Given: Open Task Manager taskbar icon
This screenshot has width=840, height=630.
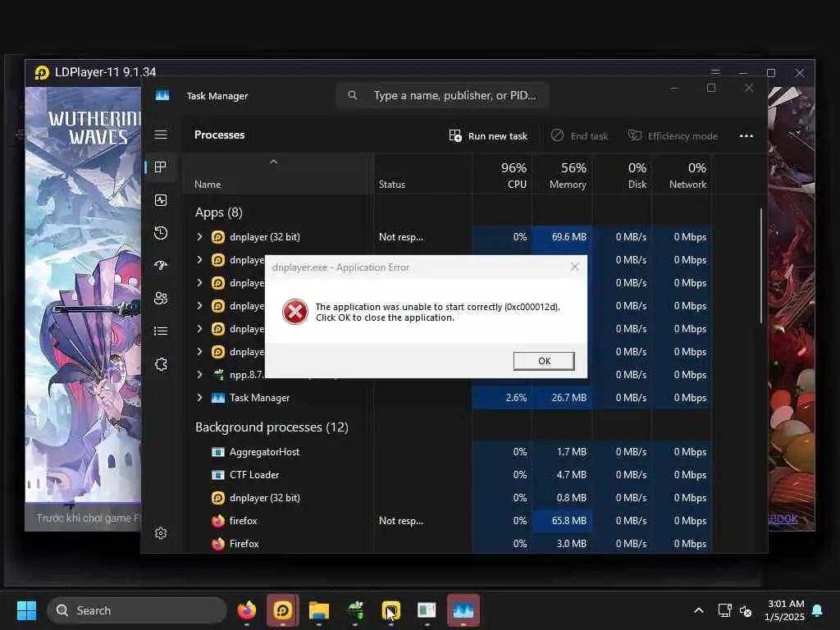Looking at the screenshot, I should (463, 610).
